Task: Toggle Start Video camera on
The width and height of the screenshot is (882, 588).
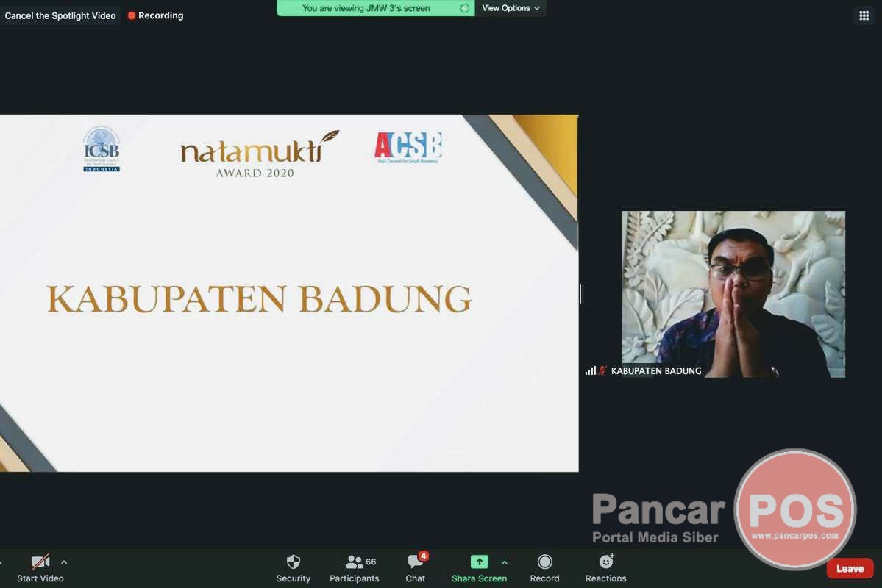Action: pos(40,562)
